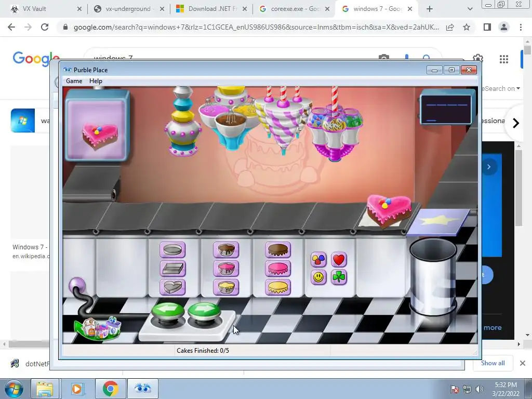Switch to the VX Vault browser tab
The width and height of the screenshot is (532, 399).
(x=46, y=9)
